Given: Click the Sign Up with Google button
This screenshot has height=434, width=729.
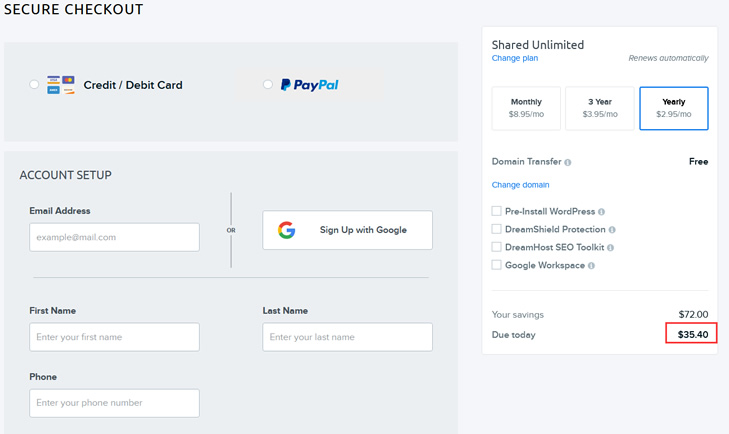Looking at the screenshot, I should tap(347, 230).
